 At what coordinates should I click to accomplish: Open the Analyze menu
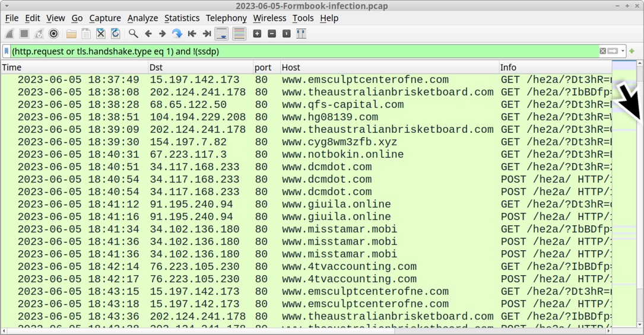point(142,18)
